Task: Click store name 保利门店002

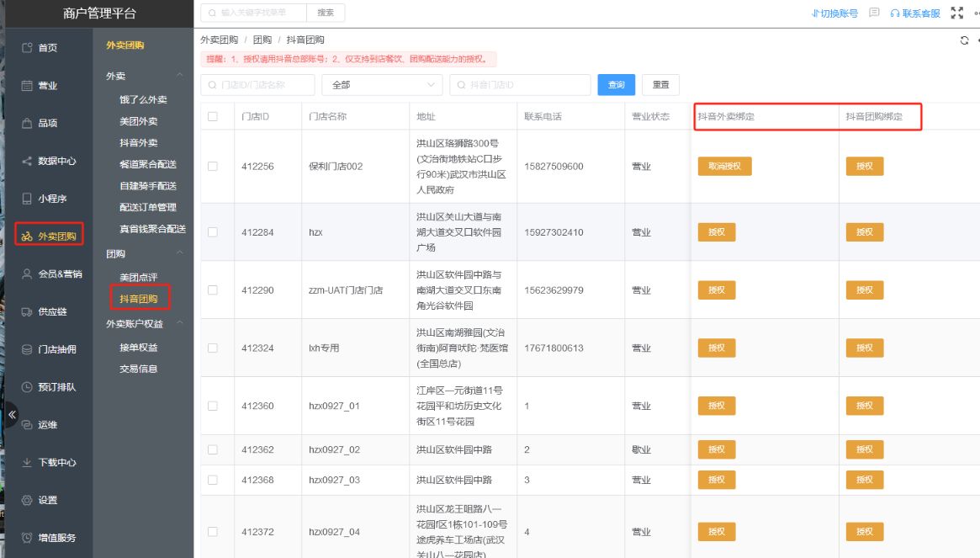Action: point(336,167)
